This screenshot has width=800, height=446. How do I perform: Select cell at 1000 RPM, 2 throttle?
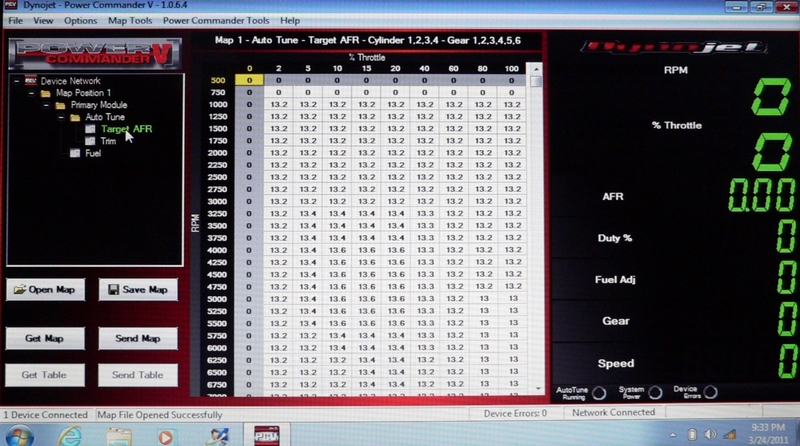click(x=279, y=105)
